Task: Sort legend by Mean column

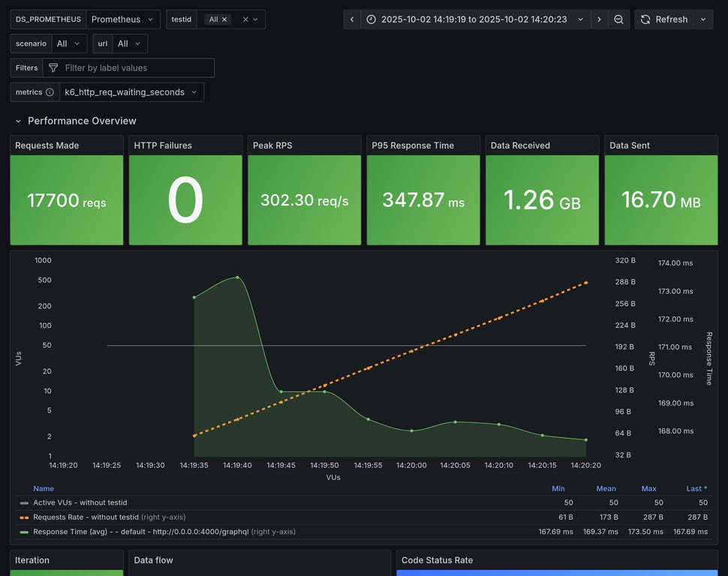Action: pos(606,488)
